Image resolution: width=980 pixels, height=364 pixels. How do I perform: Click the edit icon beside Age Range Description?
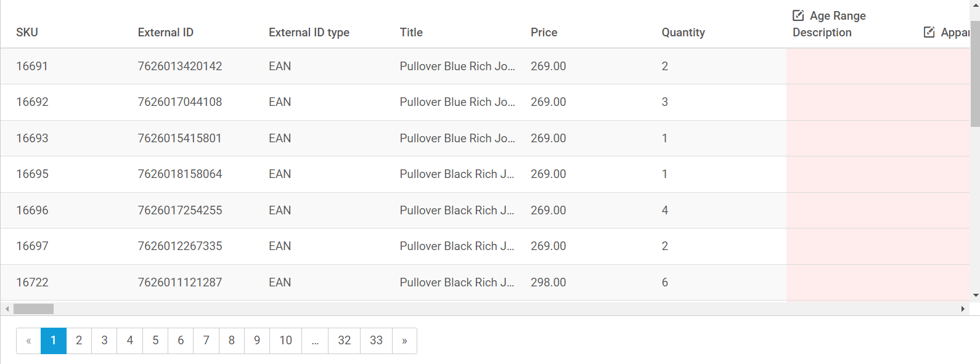click(x=798, y=15)
